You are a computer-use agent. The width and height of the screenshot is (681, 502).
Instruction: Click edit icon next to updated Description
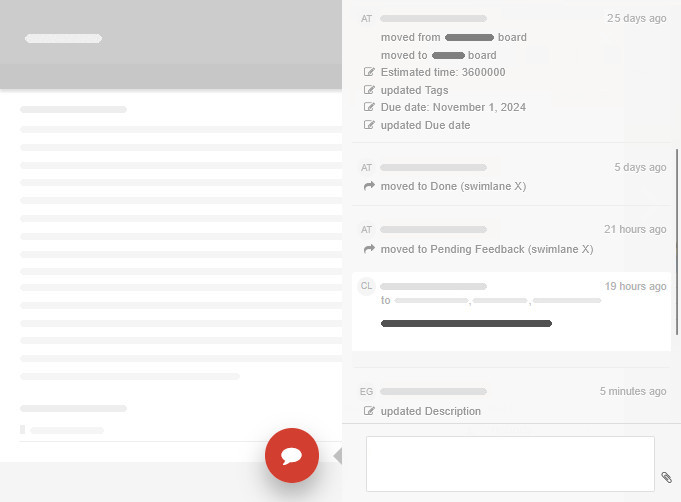pyautogui.click(x=370, y=411)
